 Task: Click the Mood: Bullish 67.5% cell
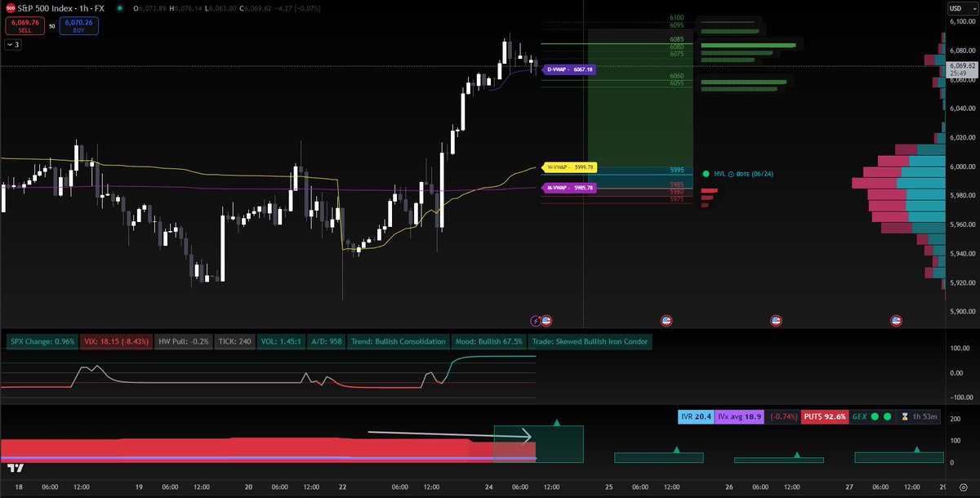coord(490,341)
